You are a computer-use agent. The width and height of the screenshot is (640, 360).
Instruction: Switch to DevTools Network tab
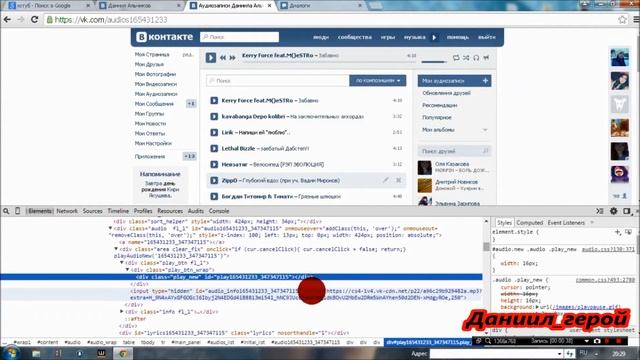pos(67,211)
